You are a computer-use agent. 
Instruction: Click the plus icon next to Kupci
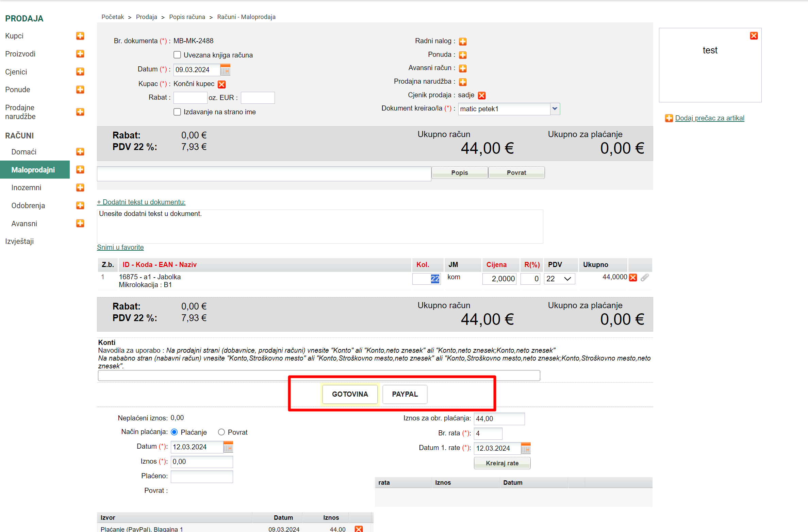click(x=80, y=36)
